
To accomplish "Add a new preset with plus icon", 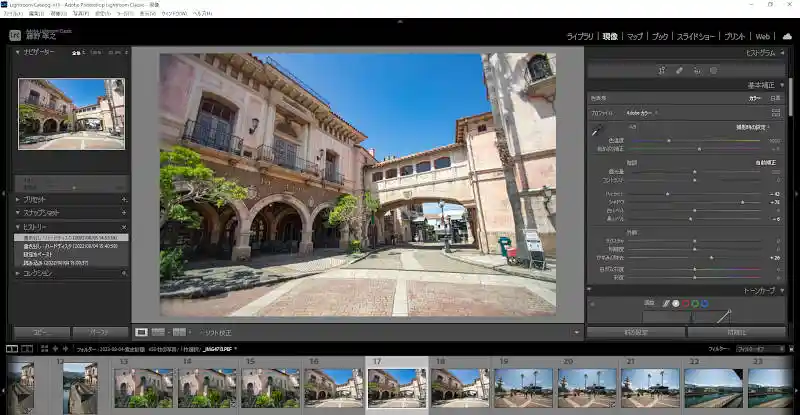I will [124, 199].
